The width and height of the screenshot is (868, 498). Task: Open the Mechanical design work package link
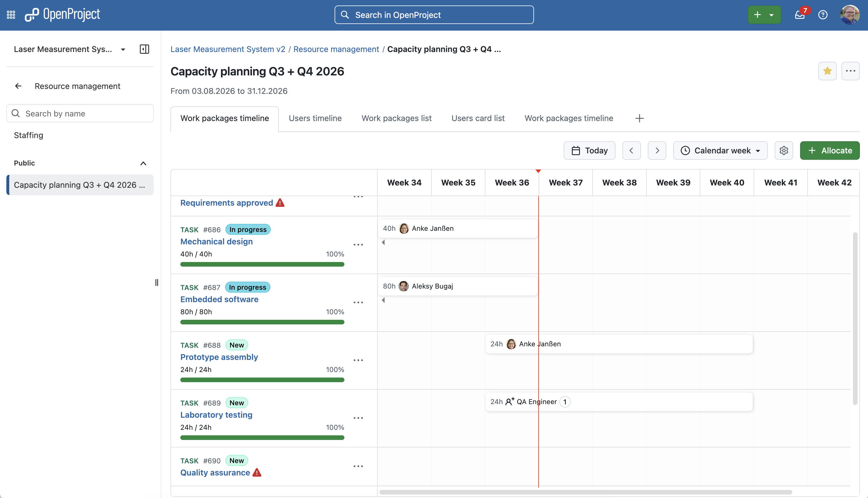[x=217, y=241]
